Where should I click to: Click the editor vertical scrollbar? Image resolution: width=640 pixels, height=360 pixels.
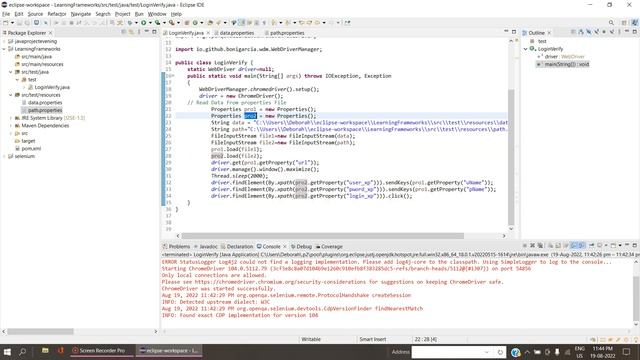point(511,157)
